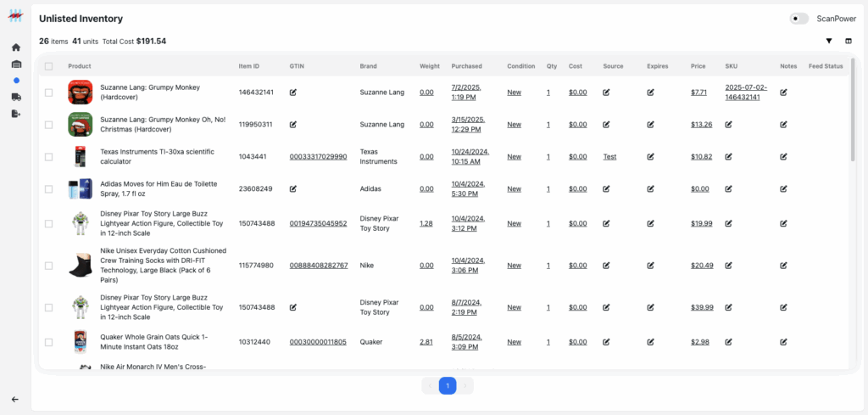Screen dimensions: 868x415
Task: Toggle the ScanPower switch
Action: point(798,19)
